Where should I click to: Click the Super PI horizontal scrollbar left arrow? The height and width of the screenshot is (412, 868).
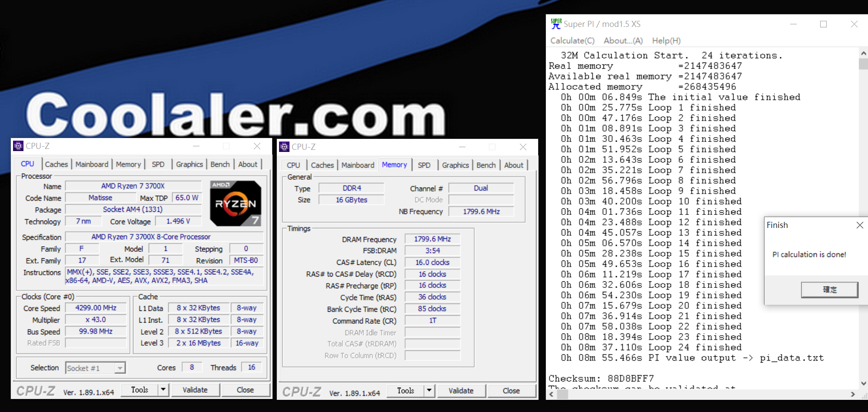point(552,394)
